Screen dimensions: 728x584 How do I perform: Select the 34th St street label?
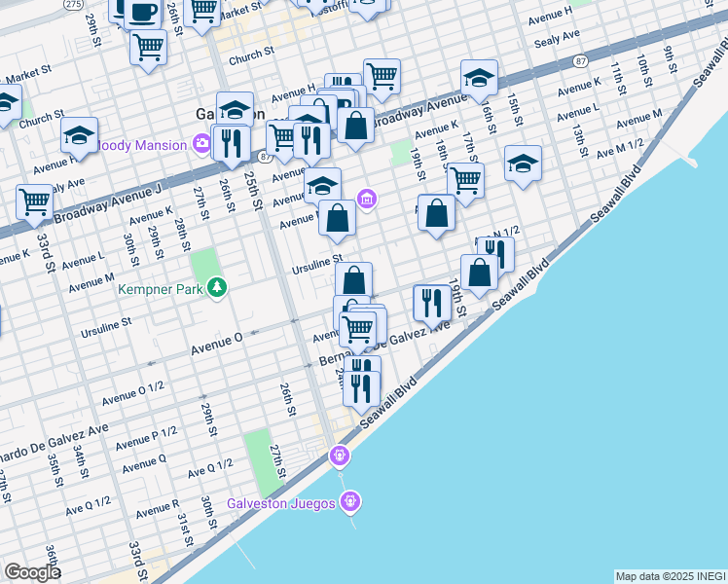81,461
